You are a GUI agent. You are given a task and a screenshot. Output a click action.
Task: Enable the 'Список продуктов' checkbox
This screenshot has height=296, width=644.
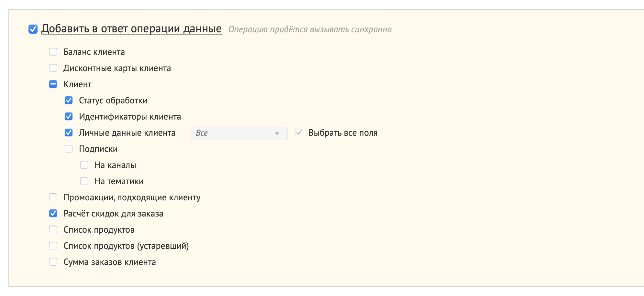[53, 229]
